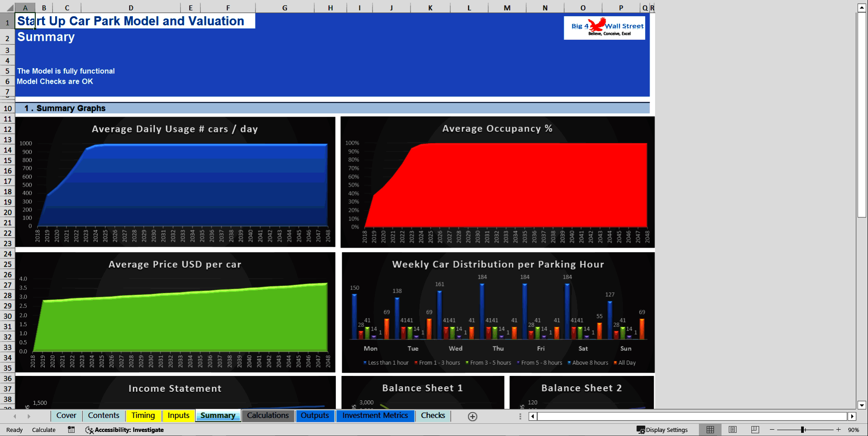The width and height of the screenshot is (868, 436).
Task: Open Page Layout view from the status bar
Action: [x=732, y=429]
